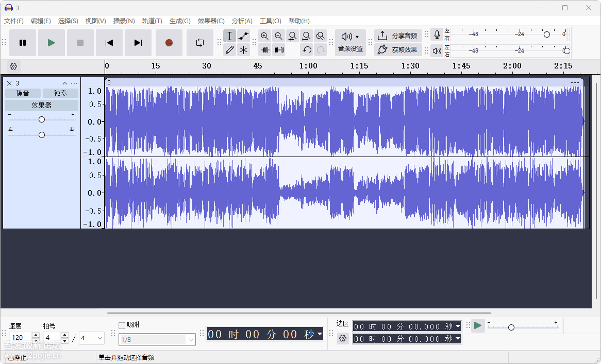Fit project to width zoom icon
This screenshot has height=364, width=601.
click(x=306, y=36)
